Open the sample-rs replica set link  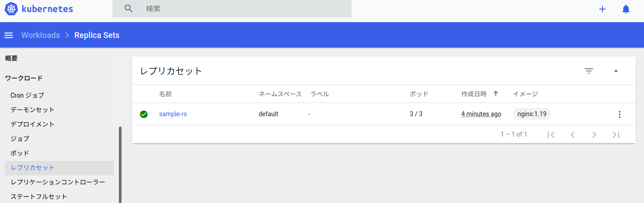[x=173, y=114]
